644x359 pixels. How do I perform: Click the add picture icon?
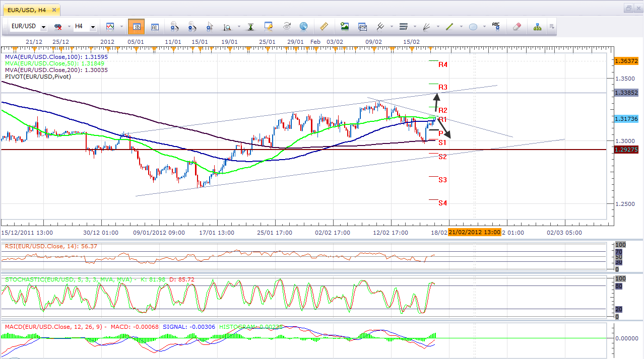click(345, 27)
